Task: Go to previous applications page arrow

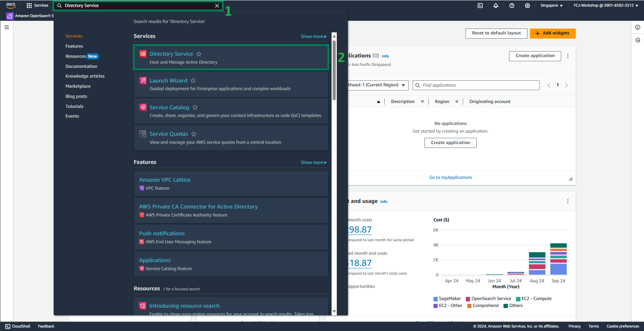Action: coord(549,85)
